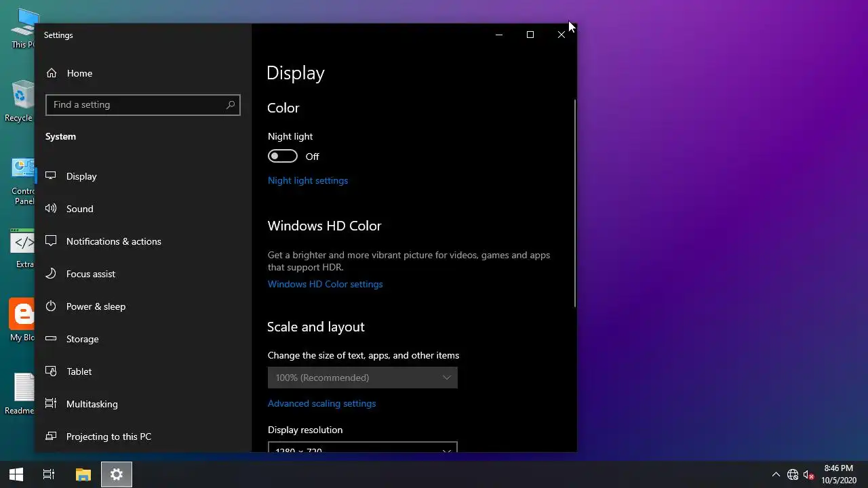
Task: Click the Home icon in Settings sidebar
Action: click(52, 73)
